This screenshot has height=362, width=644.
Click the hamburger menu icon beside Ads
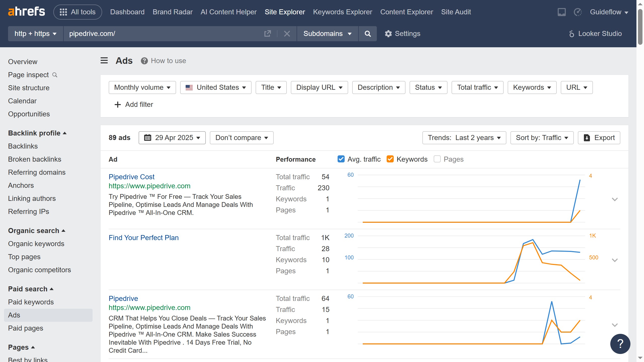104,61
